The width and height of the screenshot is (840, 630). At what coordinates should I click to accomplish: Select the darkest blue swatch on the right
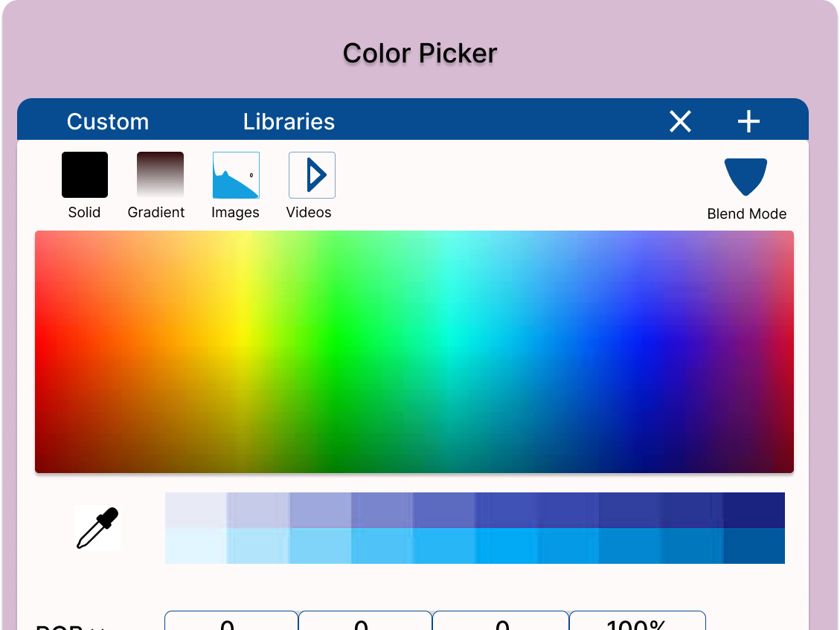(x=759, y=510)
